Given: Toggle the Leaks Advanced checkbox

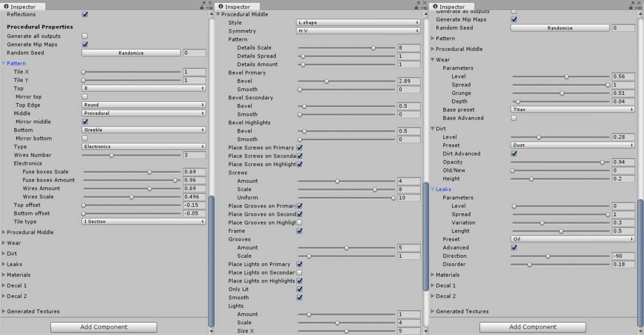Looking at the screenshot, I should coord(514,248).
